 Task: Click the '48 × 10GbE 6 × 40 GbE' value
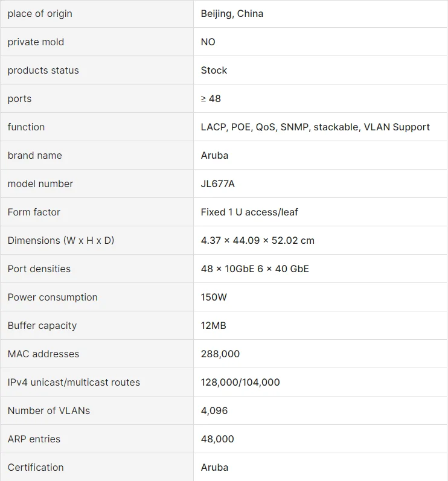point(255,269)
